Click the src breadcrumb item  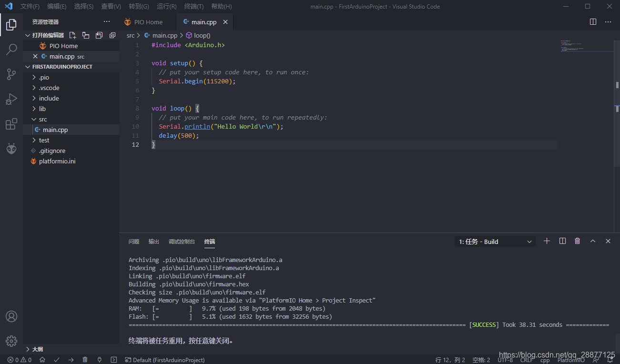click(131, 35)
